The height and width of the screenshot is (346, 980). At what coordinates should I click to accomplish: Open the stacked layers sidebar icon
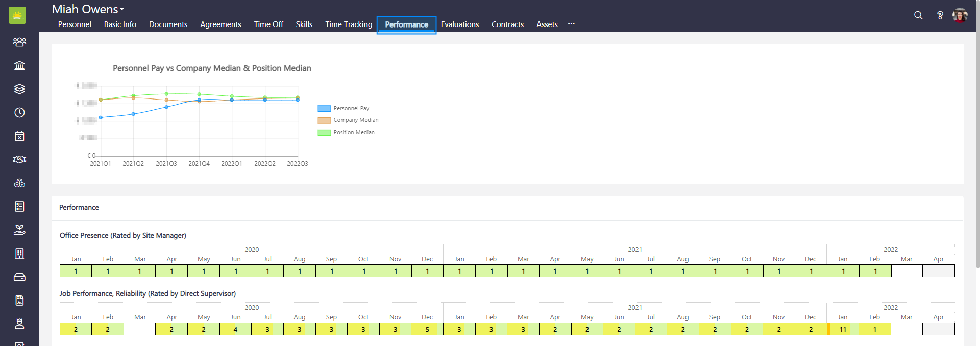[x=19, y=89]
